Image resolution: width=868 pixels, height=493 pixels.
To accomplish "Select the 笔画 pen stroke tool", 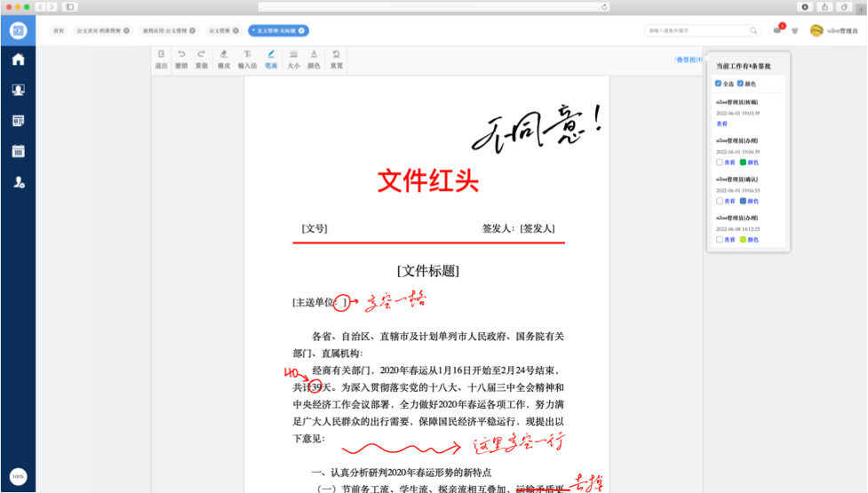I will coord(271,59).
